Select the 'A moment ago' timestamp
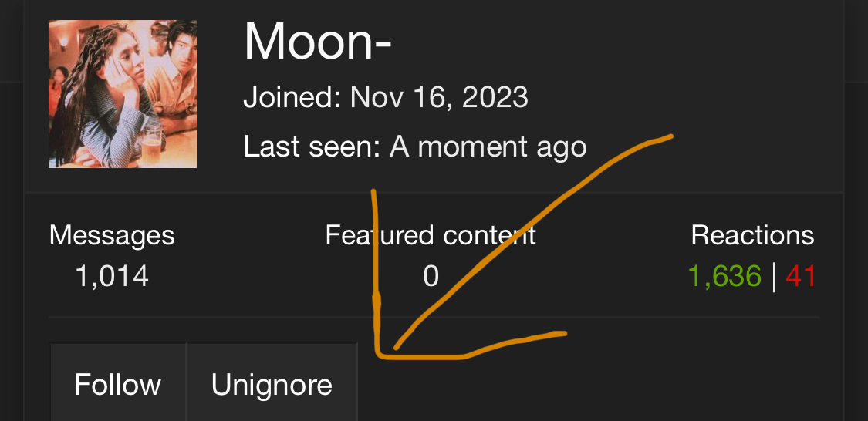This screenshot has width=868, height=421. click(x=488, y=147)
